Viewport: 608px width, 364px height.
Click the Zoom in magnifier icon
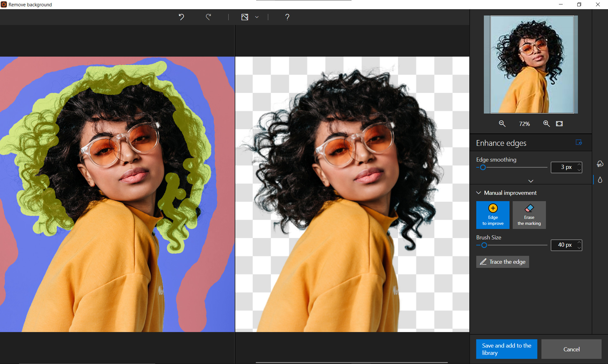[x=546, y=124]
